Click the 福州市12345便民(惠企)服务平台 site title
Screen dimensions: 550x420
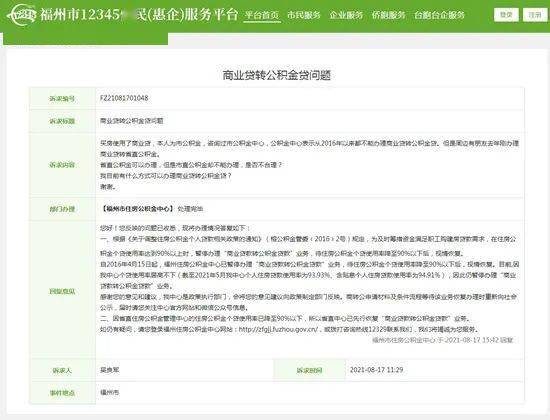[139, 15]
